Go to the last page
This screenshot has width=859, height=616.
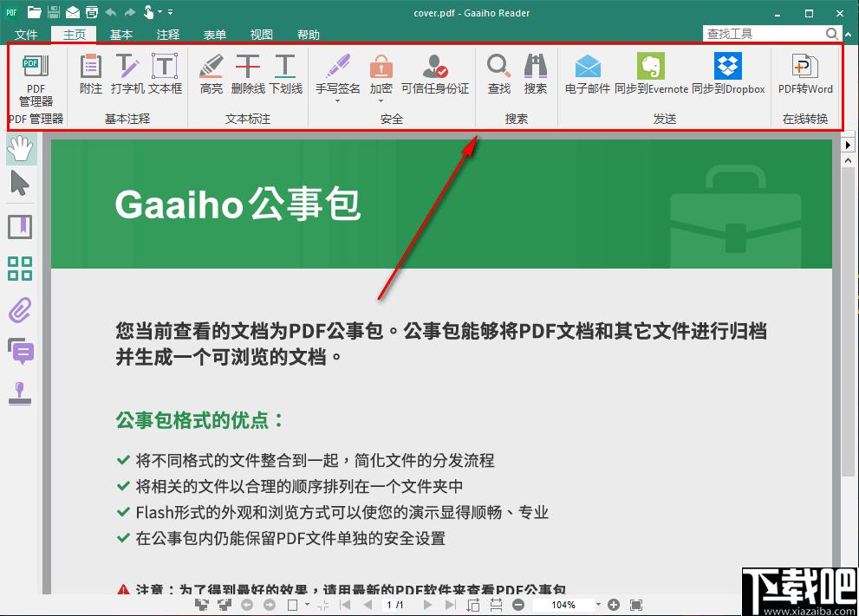coord(451,605)
